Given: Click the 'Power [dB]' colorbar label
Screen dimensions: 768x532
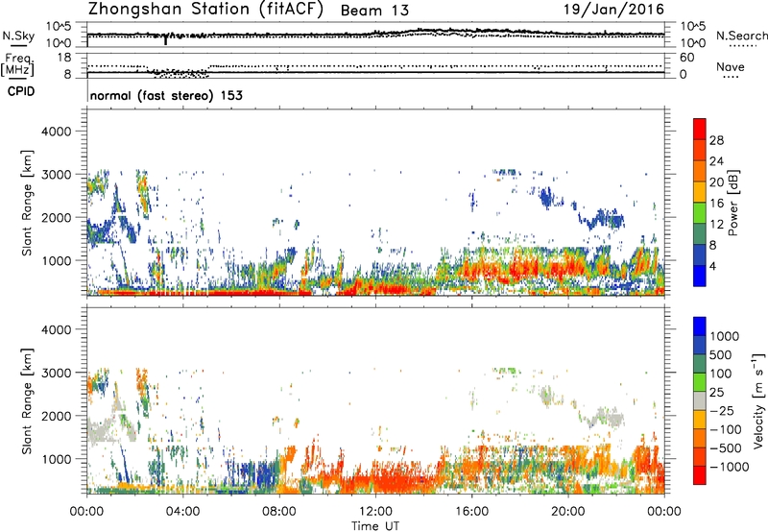Looking at the screenshot, I should 732,203.
